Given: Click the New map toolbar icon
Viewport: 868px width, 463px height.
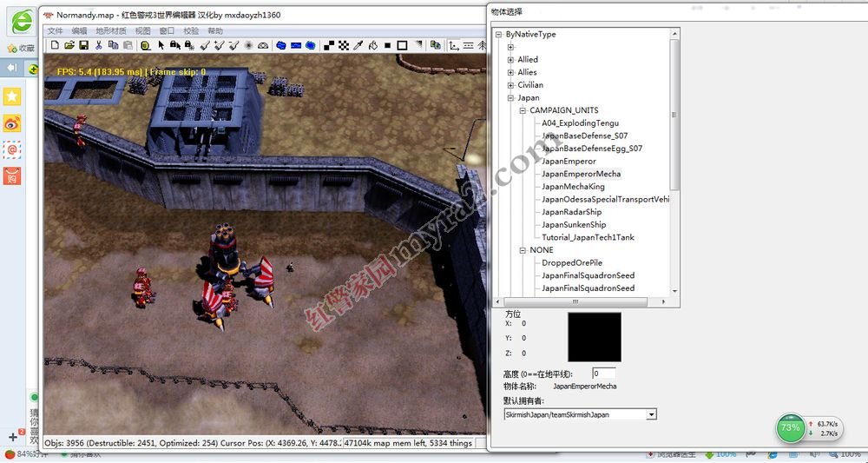Looking at the screenshot, I should [x=55, y=45].
